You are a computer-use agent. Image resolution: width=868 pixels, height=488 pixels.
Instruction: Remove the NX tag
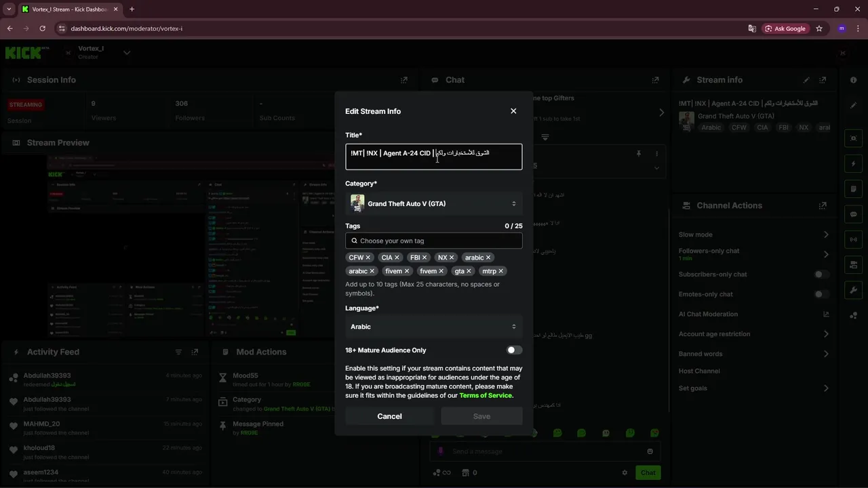[452, 258]
